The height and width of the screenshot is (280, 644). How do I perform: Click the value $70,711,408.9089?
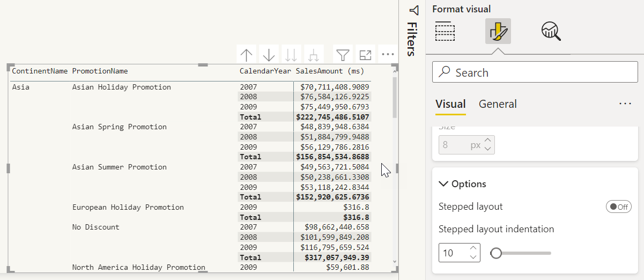[x=335, y=87]
